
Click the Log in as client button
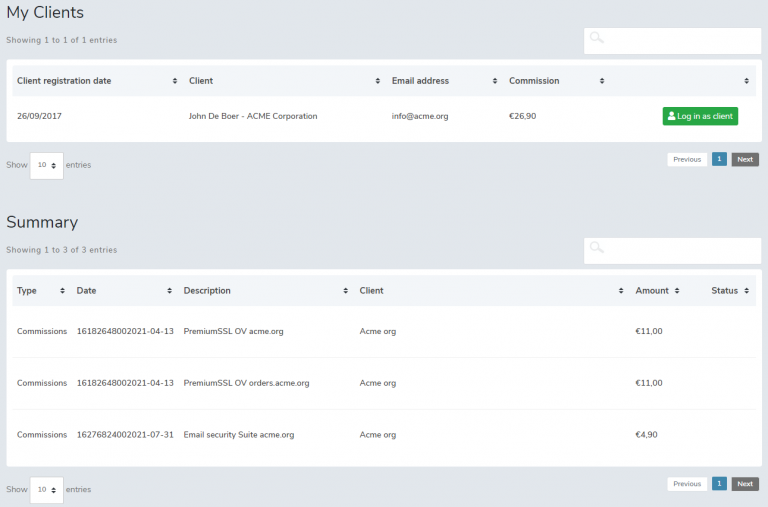[700, 116]
